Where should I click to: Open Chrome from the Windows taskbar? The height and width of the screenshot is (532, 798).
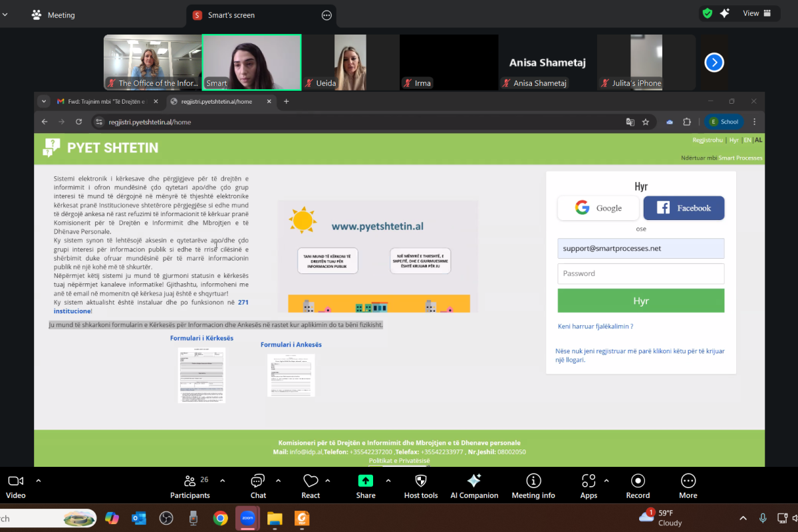220,518
